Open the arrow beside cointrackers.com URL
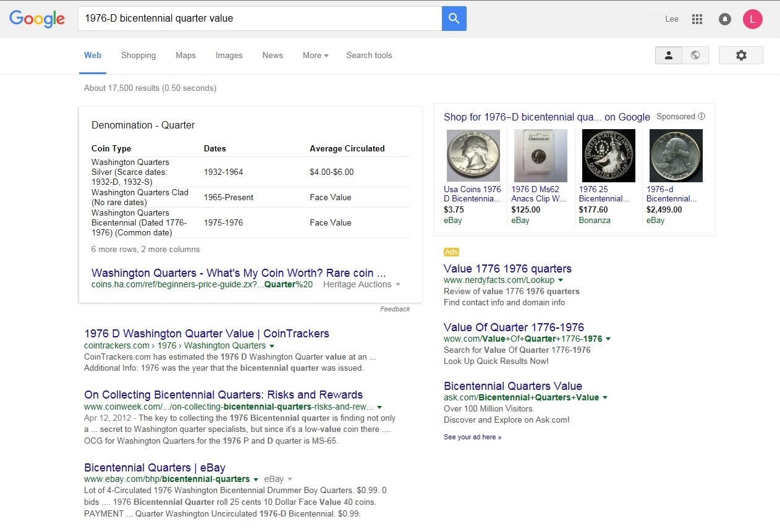The width and height of the screenshot is (780, 532). pos(272,346)
